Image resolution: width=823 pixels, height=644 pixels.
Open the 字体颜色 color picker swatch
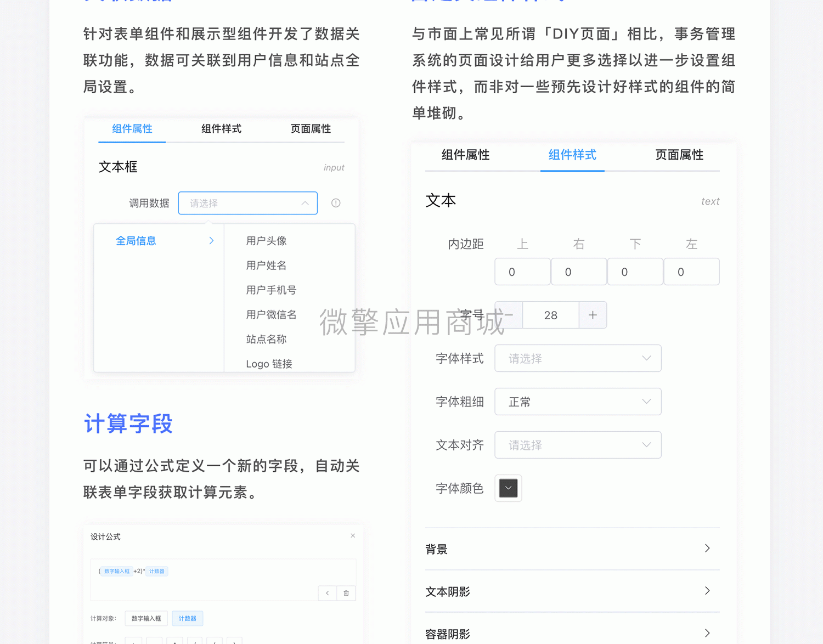coord(508,488)
